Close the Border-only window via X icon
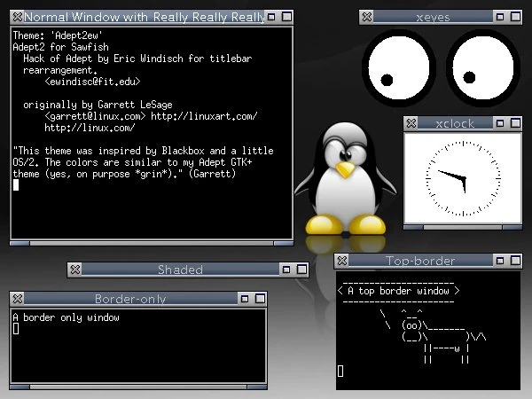 pyautogui.click(x=18, y=299)
